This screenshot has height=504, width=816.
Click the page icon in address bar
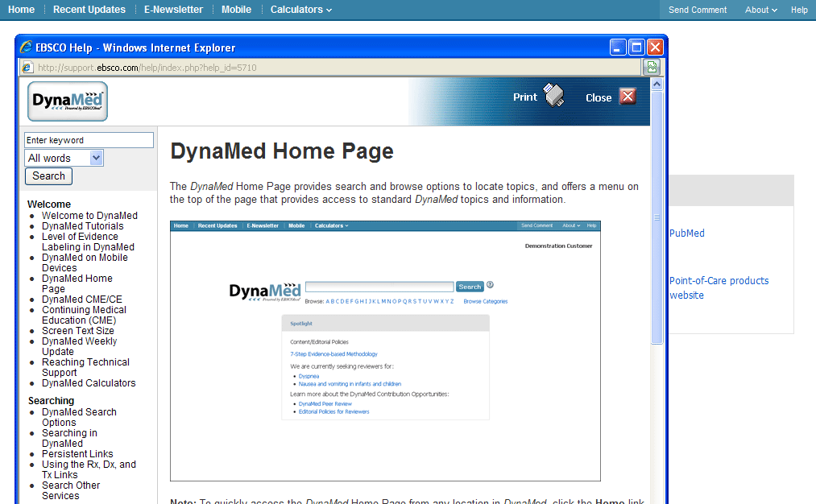tap(28, 68)
